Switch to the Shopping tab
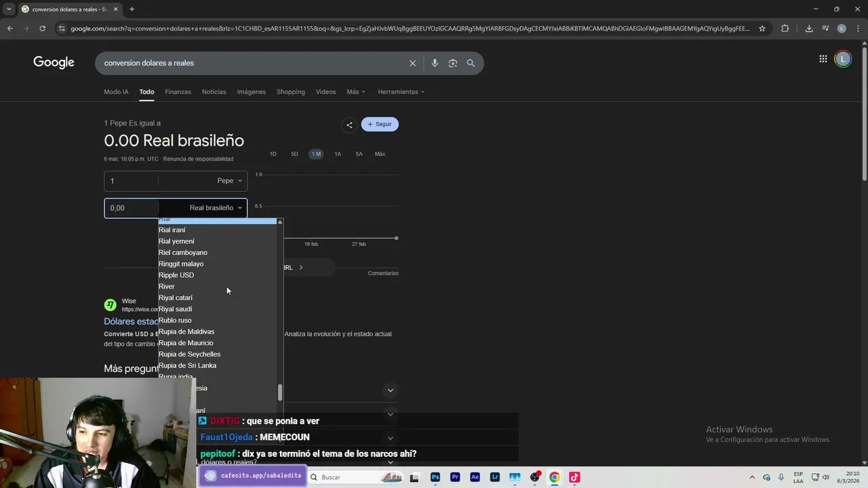Screen dimensions: 868x488 click(x=290, y=91)
